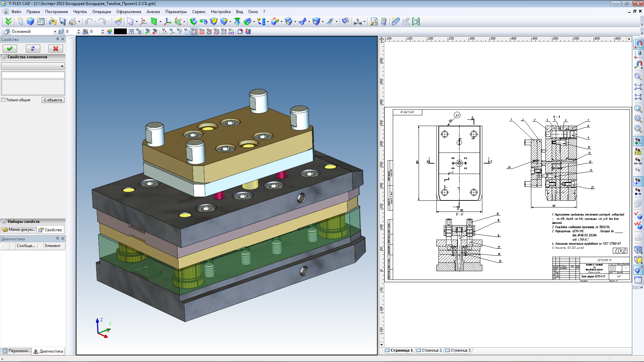Click the paperclip attach-document icon
Screen dimensions: 644x362
click(395, 21)
